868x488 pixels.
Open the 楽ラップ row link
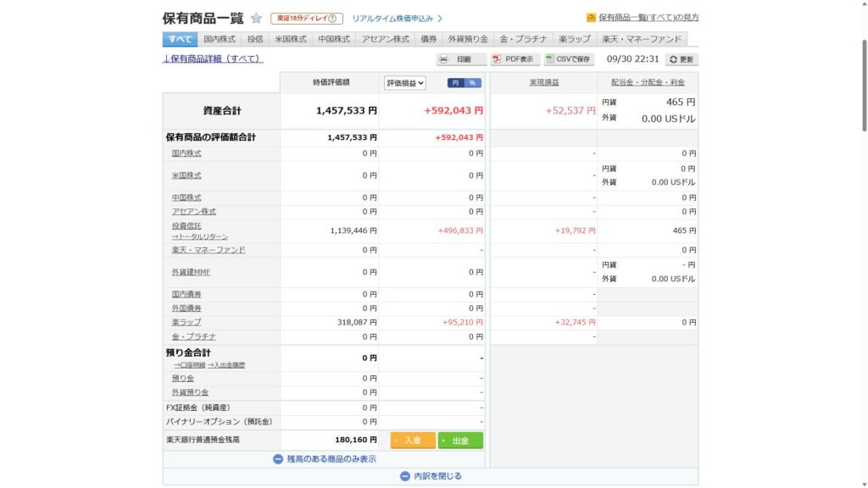[x=186, y=322]
